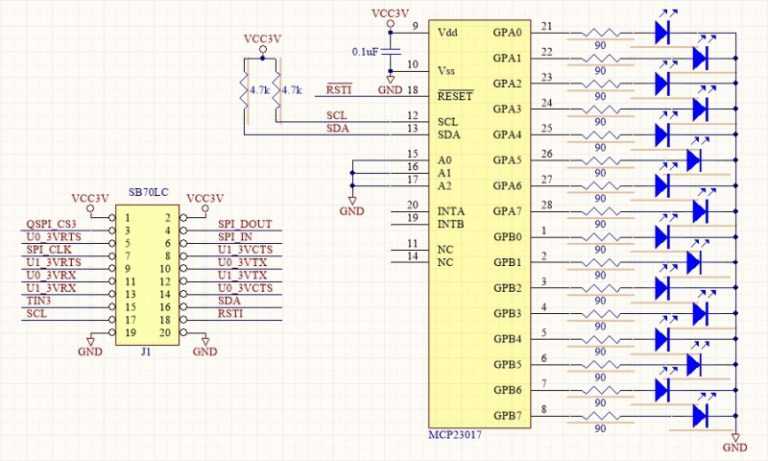Image resolution: width=768 pixels, height=461 pixels.
Task: Pick the LED connected to GPA3
Action: (x=700, y=109)
